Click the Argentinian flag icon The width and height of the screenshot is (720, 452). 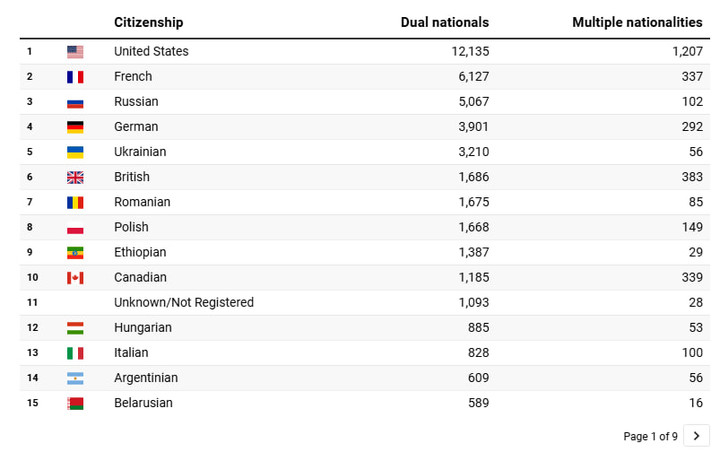tap(75, 378)
